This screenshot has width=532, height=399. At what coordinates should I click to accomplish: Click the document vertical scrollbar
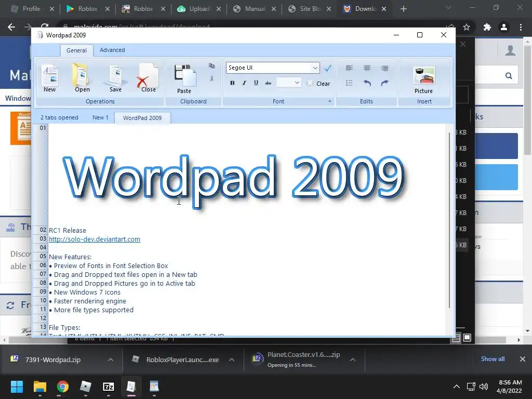pos(449,220)
